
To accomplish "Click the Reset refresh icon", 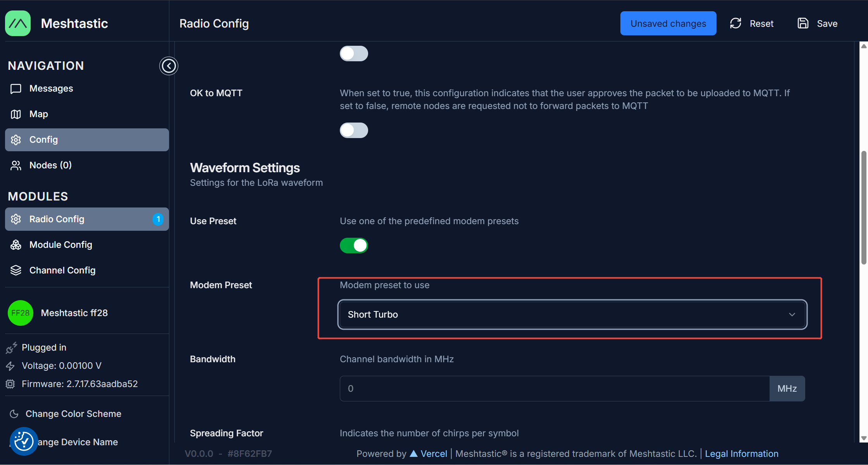I will point(735,23).
